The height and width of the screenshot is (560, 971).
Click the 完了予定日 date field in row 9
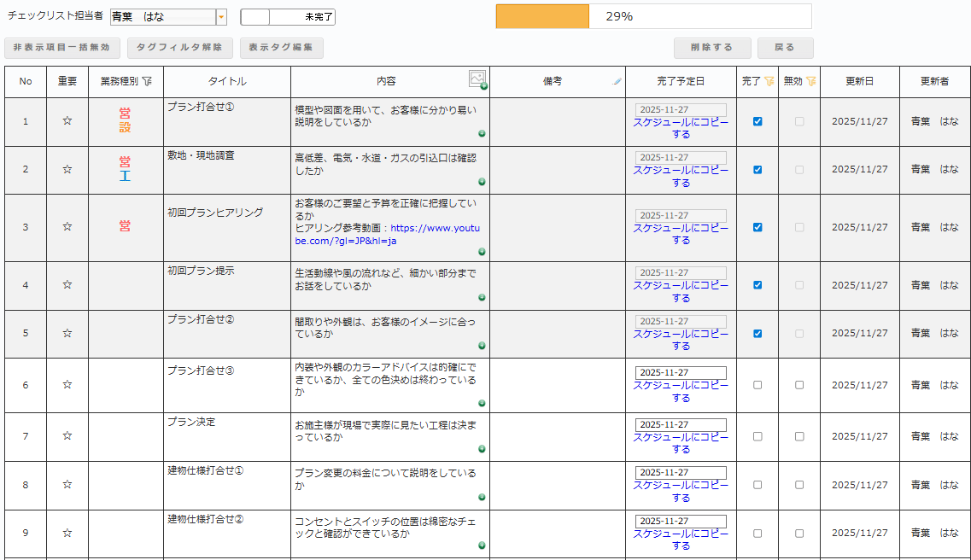click(681, 521)
